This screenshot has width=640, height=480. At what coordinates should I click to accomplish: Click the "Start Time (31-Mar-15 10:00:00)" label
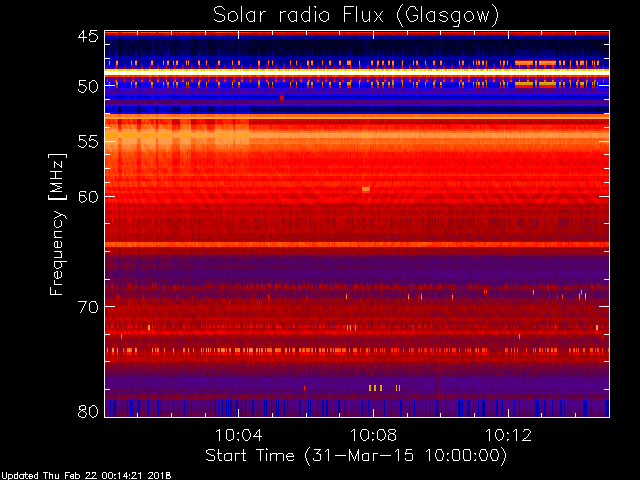pos(356,456)
